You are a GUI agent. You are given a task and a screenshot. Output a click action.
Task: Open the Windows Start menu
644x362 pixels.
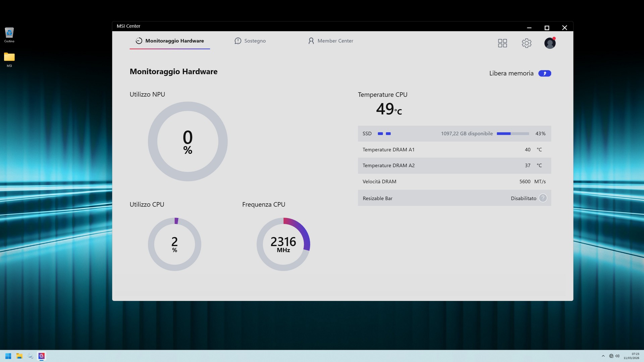tap(8, 356)
